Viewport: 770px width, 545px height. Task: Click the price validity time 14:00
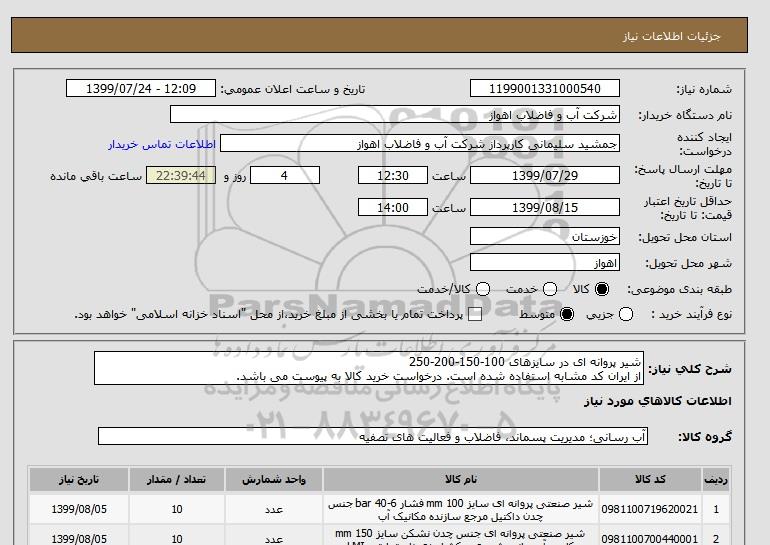pos(393,207)
